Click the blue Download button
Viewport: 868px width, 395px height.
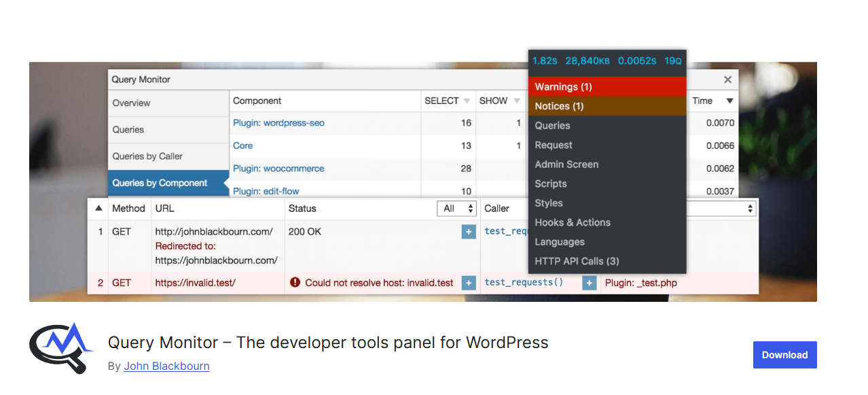784,355
